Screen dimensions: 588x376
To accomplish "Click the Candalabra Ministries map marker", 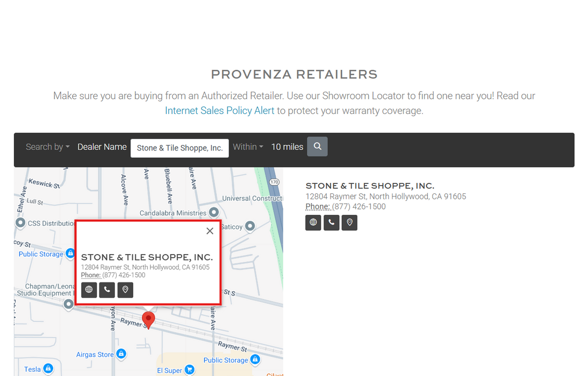I will pos(214,213).
